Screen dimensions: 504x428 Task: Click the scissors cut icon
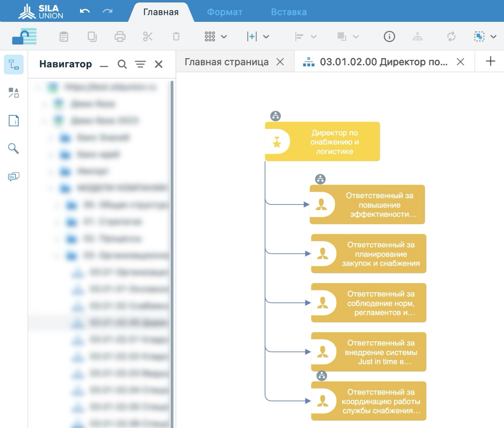click(148, 37)
